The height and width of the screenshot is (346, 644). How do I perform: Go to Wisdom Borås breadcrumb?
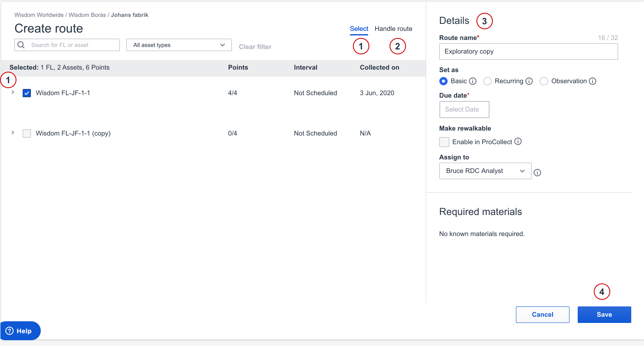pos(87,15)
